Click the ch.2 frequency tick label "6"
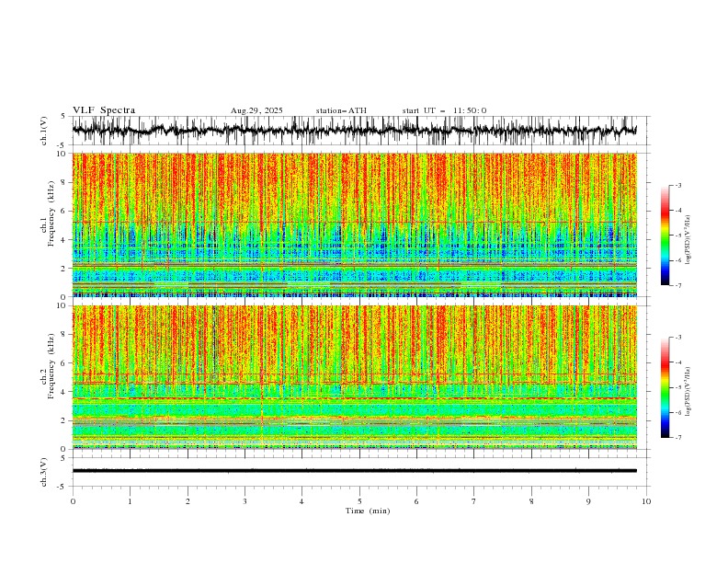 pos(63,363)
